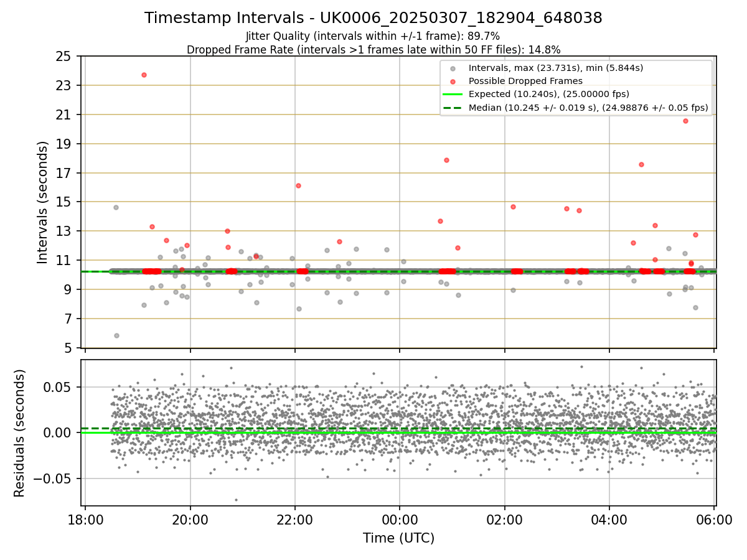Click the solid green line sample in legend
The height and width of the screenshot is (560, 747).
coord(453,95)
